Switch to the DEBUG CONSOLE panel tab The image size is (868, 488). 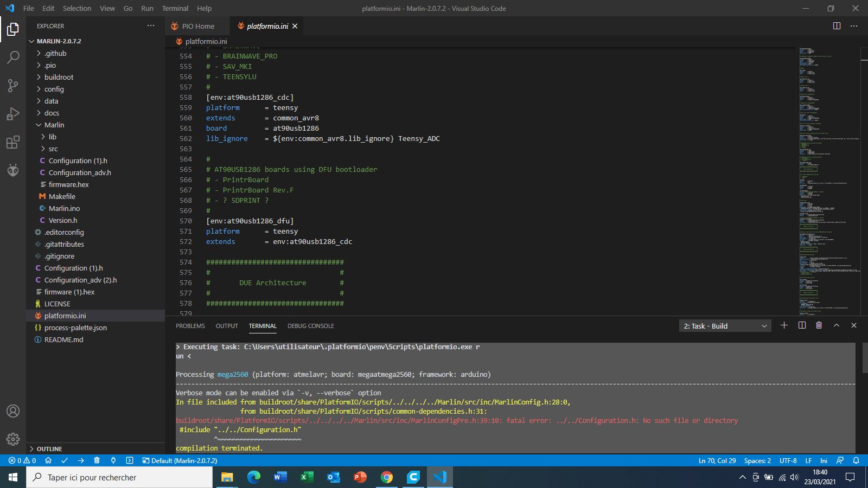pyautogui.click(x=311, y=326)
